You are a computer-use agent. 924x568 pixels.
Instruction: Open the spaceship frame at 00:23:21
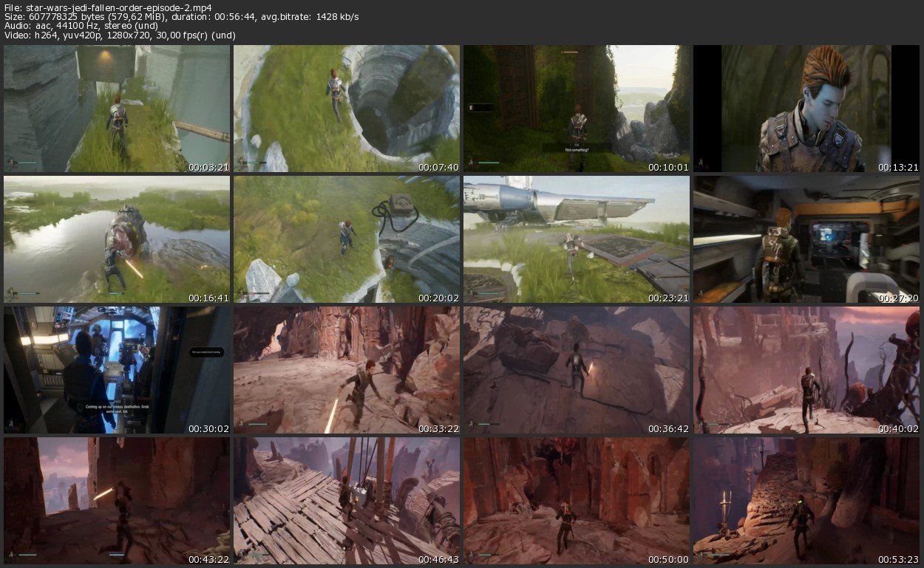(577, 239)
